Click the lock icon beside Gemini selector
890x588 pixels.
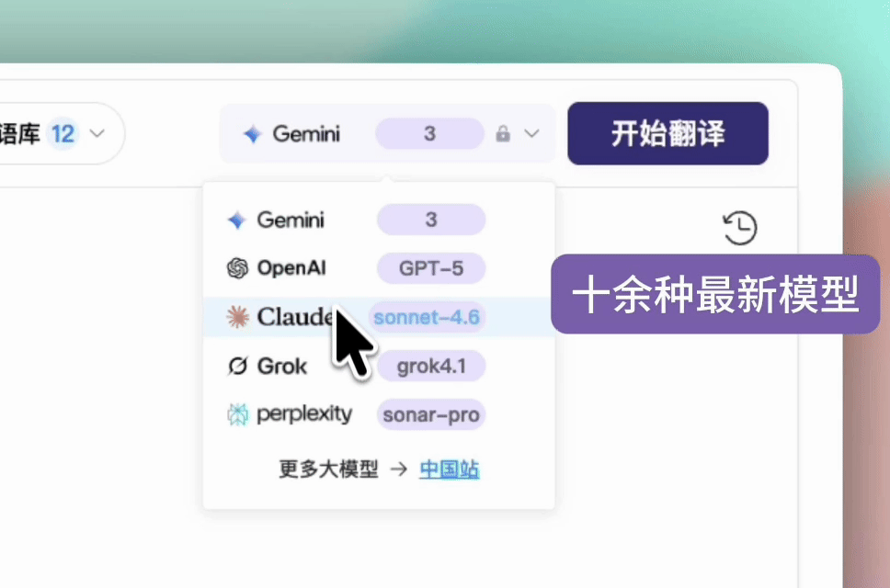click(x=502, y=134)
